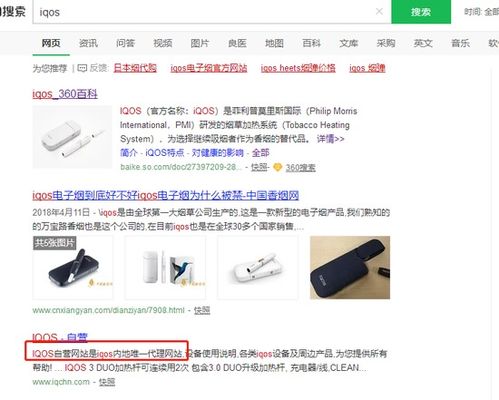Open the 资讯 tab
This screenshot has height=400, width=499.
[88, 43]
